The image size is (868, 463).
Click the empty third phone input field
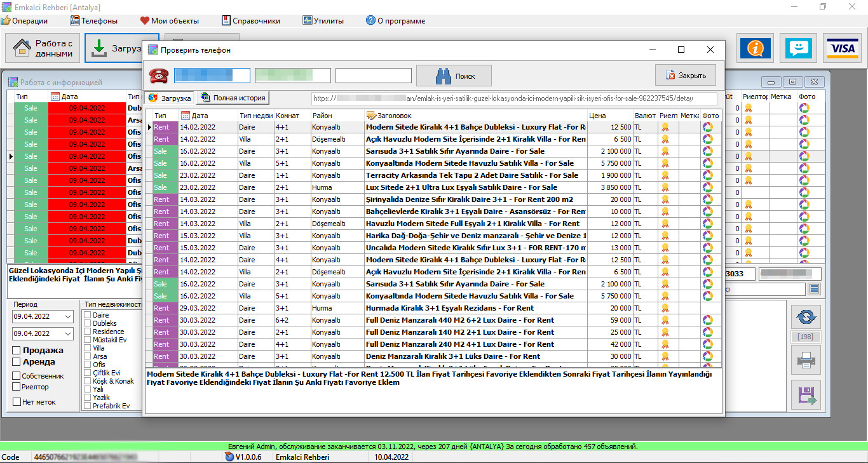tap(374, 76)
